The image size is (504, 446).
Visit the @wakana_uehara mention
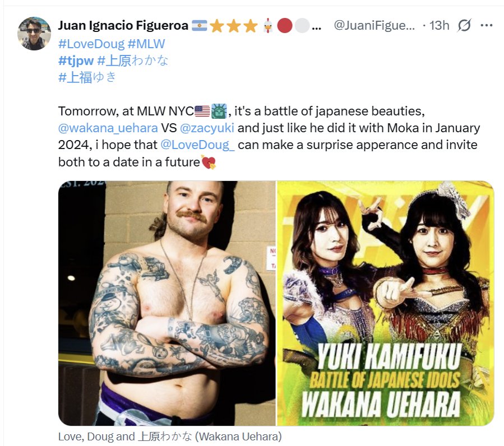pos(108,128)
